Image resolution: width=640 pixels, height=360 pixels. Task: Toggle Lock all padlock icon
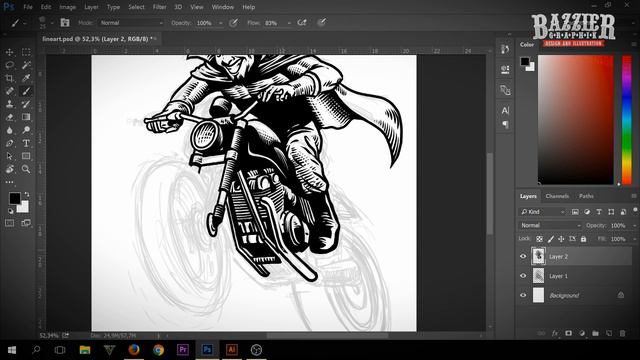pos(583,239)
